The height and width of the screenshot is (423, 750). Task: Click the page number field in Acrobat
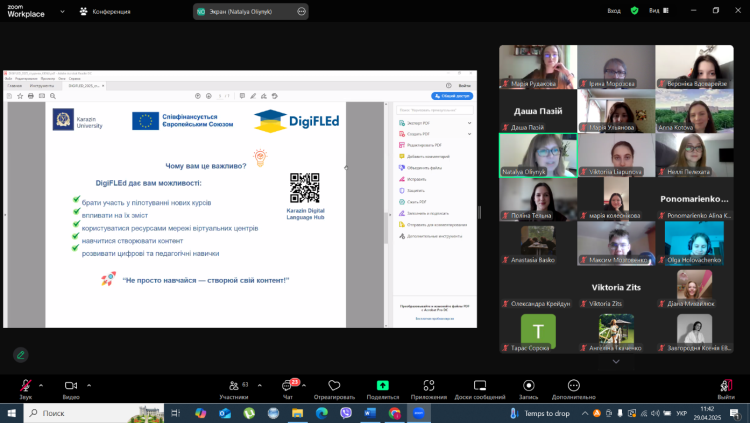220,96
